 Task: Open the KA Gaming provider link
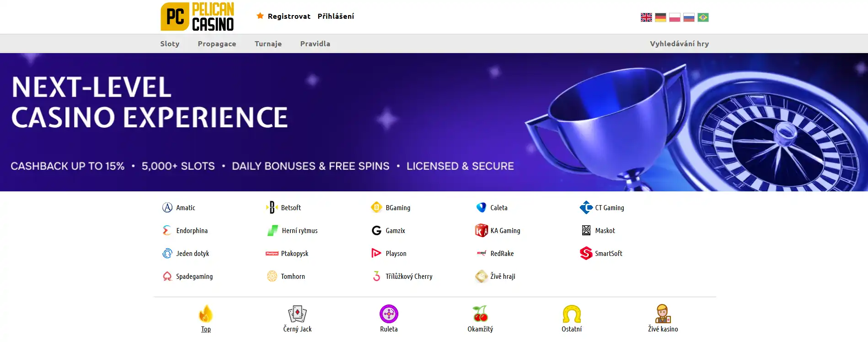pyautogui.click(x=505, y=230)
